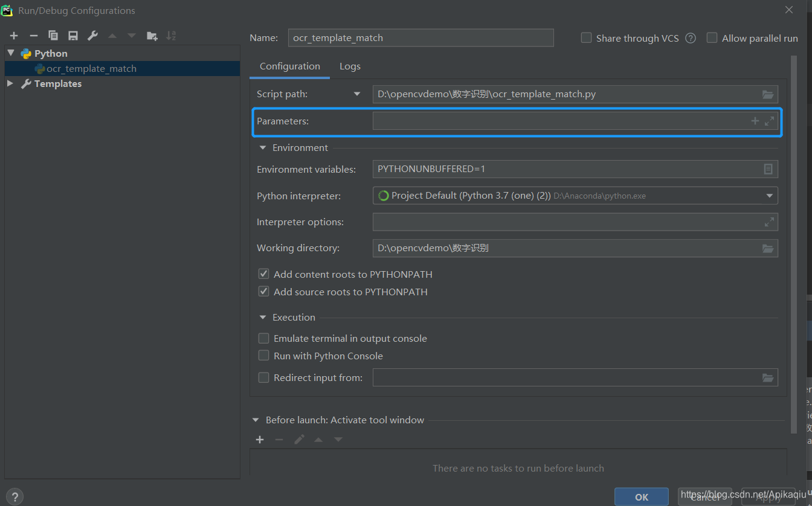This screenshot has width=812, height=506.
Task: Uncheck Add source roots to PYTHONPATH
Action: [x=263, y=292]
